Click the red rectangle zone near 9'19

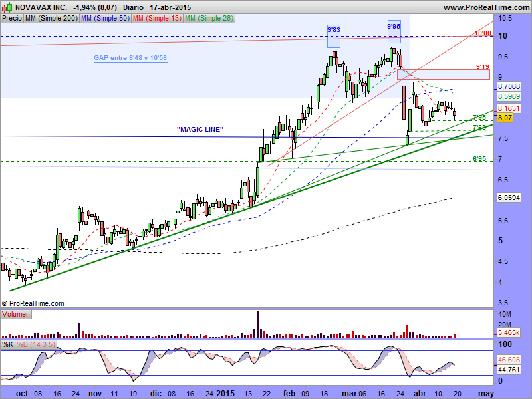click(x=444, y=74)
